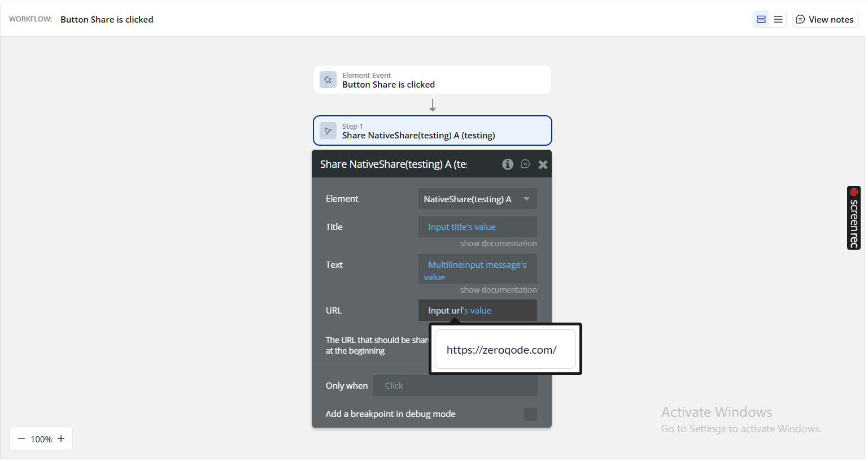The height and width of the screenshot is (461, 868).
Task: Open show documentation link under Title
Action: click(498, 243)
